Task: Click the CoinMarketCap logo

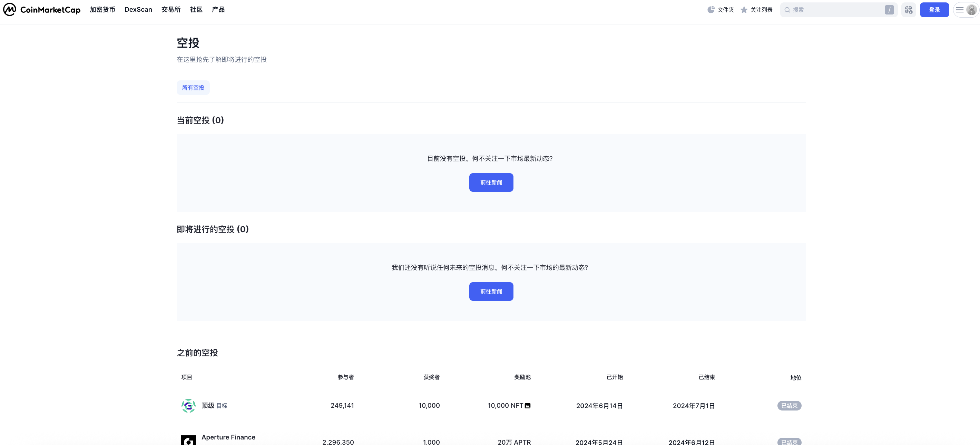Action: click(x=42, y=10)
